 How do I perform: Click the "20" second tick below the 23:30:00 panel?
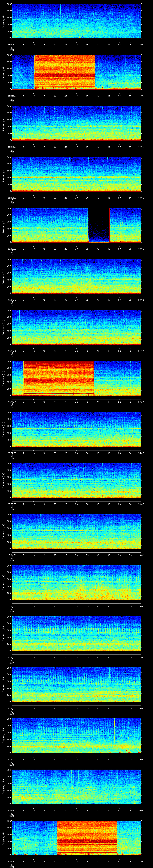(55, 862)
